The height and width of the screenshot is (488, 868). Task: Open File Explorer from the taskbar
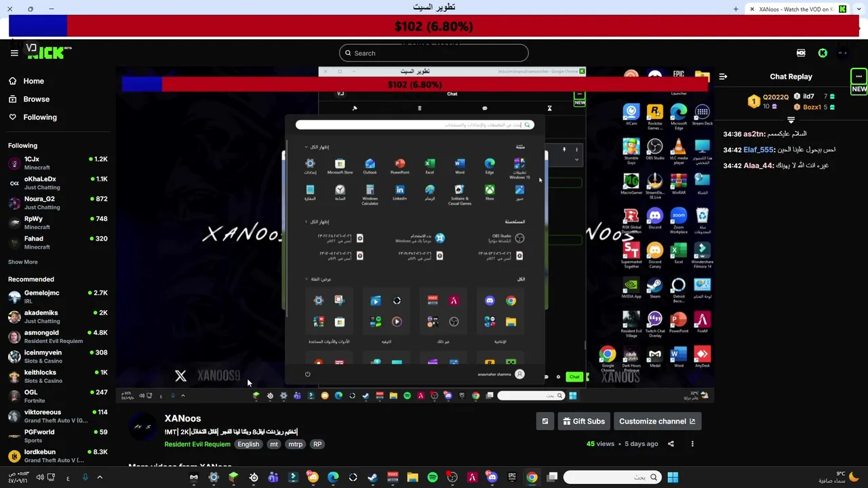(x=412, y=477)
